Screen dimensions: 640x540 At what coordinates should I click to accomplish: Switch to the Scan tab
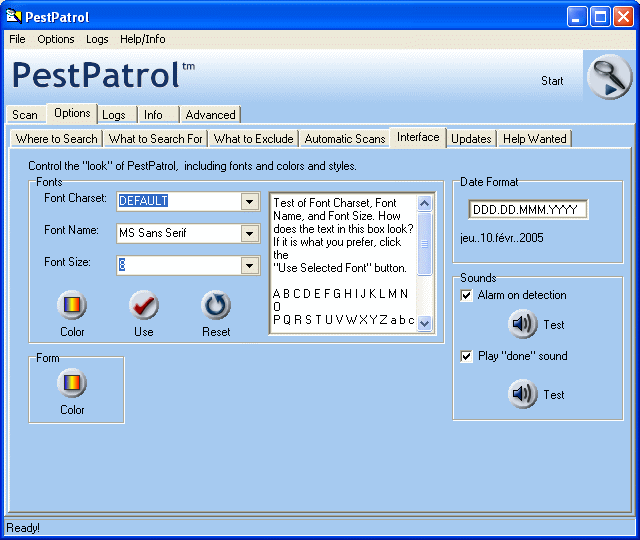pyautogui.click(x=25, y=115)
